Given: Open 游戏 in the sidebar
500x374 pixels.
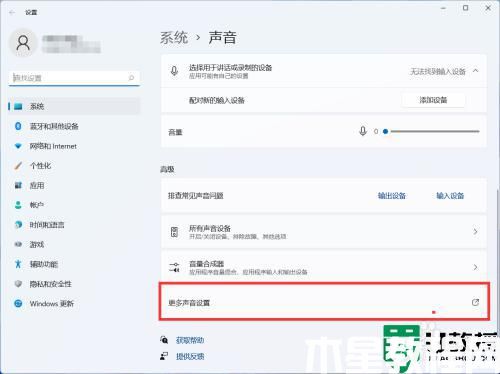Looking at the screenshot, I should coord(74,244).
